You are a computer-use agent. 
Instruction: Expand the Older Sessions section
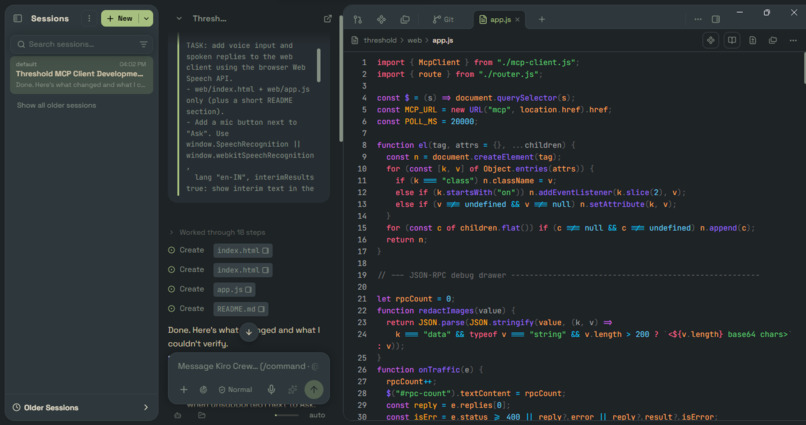(x=81, y=408)
